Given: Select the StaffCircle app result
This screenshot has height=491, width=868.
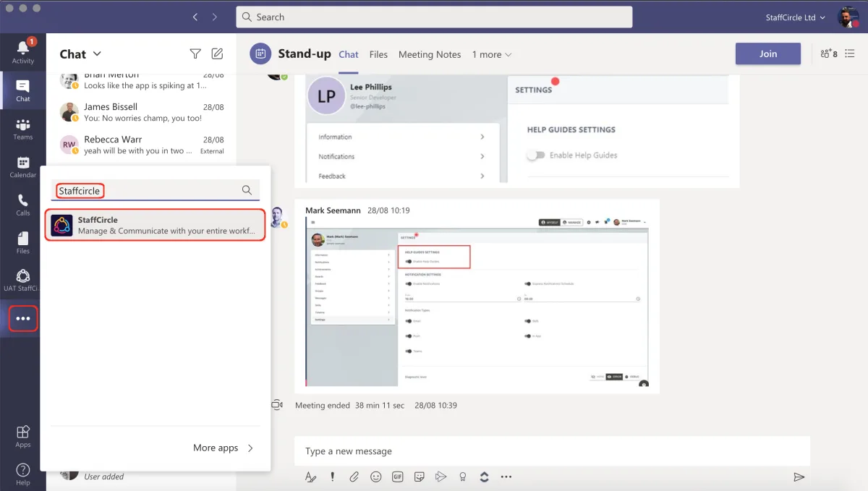Looking at the screenshot, I should 156,225.
